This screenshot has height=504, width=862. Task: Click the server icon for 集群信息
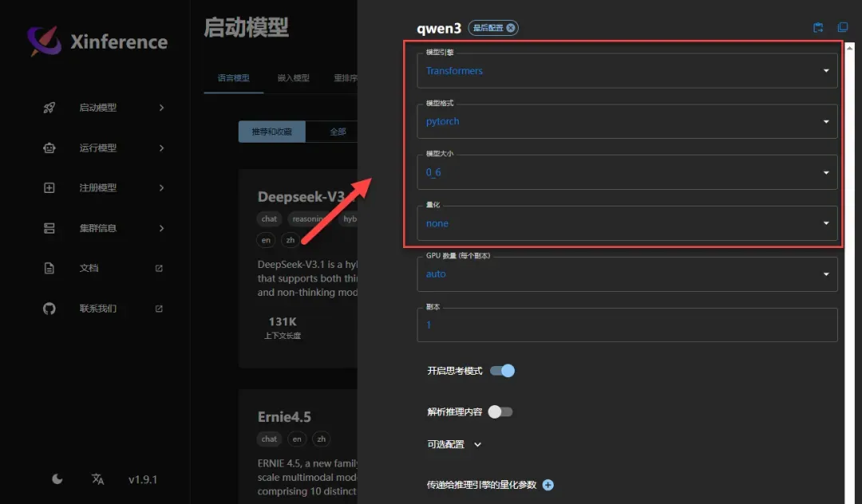(49, 228)
